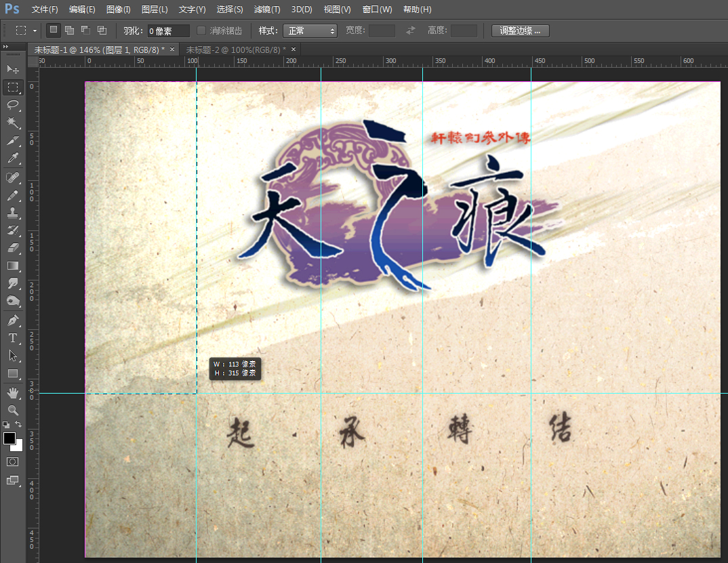
Task: Open the 滤镜(T) menu
Action: (x=267, y=9)
